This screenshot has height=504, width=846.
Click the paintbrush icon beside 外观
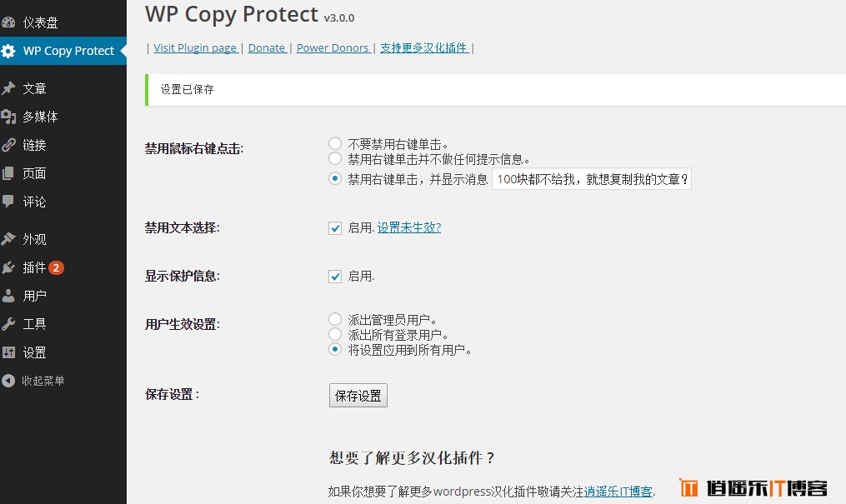[x=8, y=239]
